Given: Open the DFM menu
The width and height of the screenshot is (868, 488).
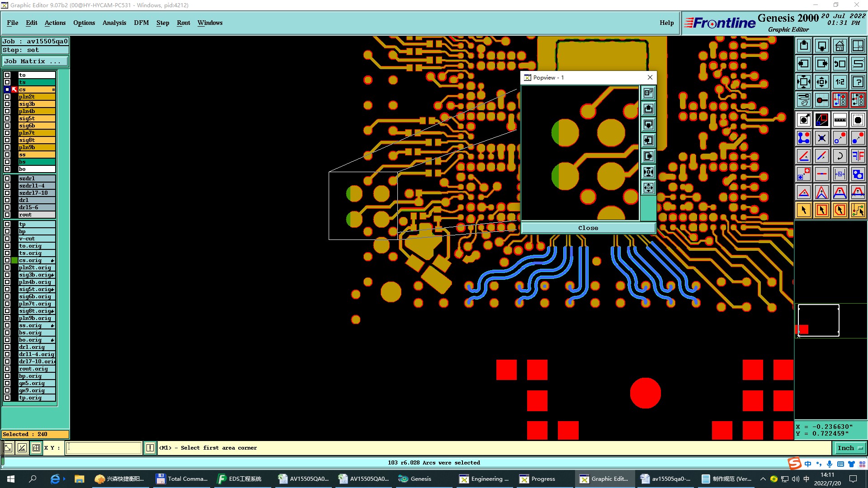Looking at the screenshot, I should 141,23.
